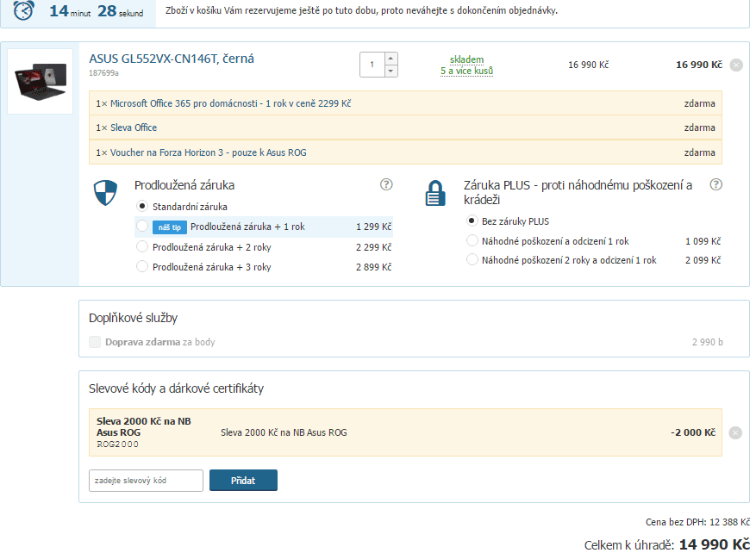Click the '14 minut' timer value
756x553 pixels.
(x=70, y=10)
